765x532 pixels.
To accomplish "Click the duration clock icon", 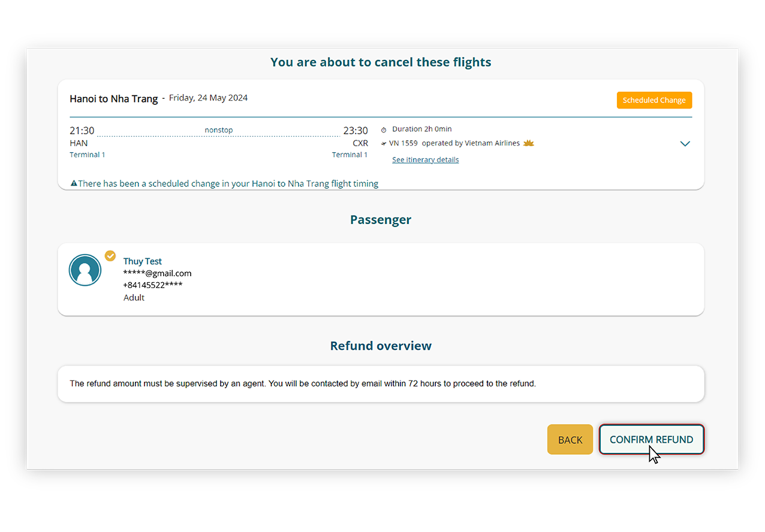I will coord(384,129).
